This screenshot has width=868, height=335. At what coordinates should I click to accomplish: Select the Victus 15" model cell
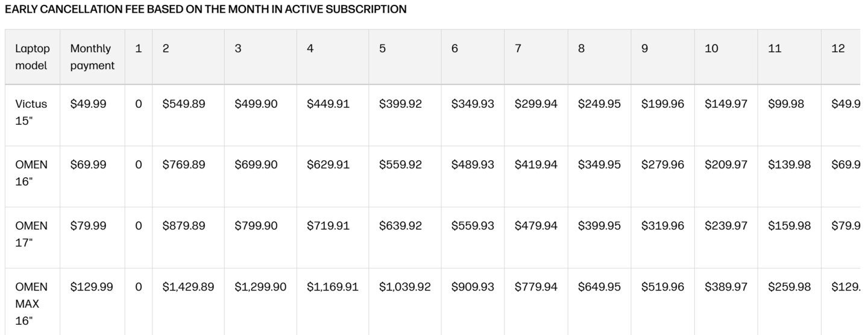(31, 113)
